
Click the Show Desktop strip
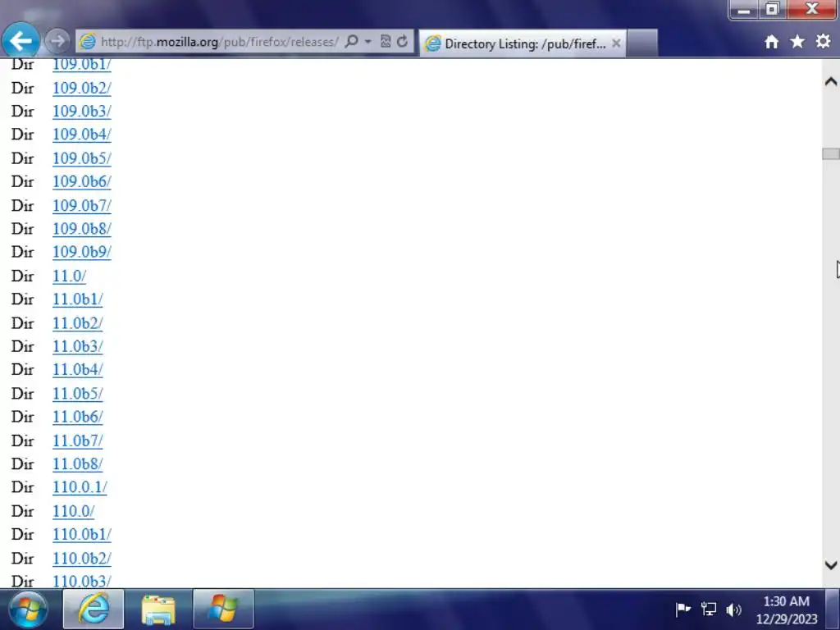(833, 609)
